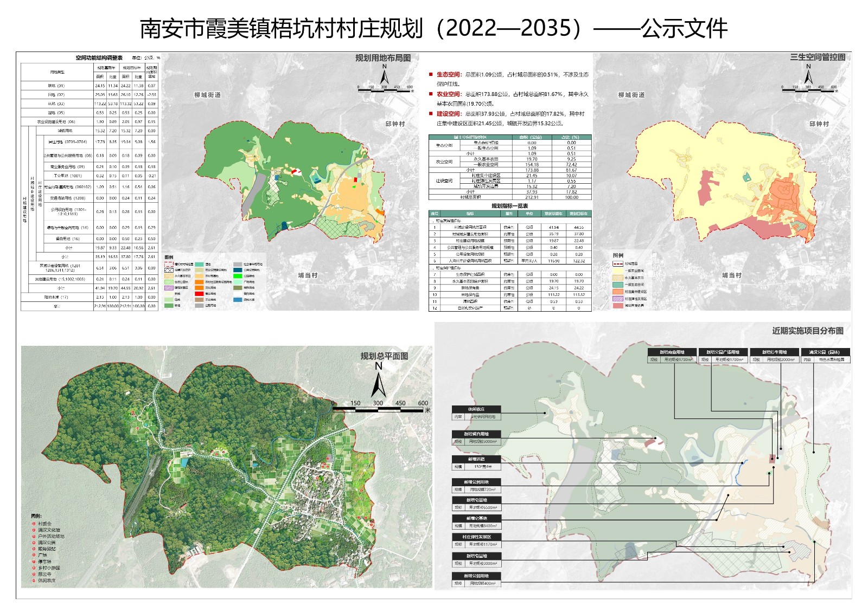Click the 商业服务业用地 (09) row label
Image resolution: width=868 pixels, height=612 pixels.
[x=68, y=167]
